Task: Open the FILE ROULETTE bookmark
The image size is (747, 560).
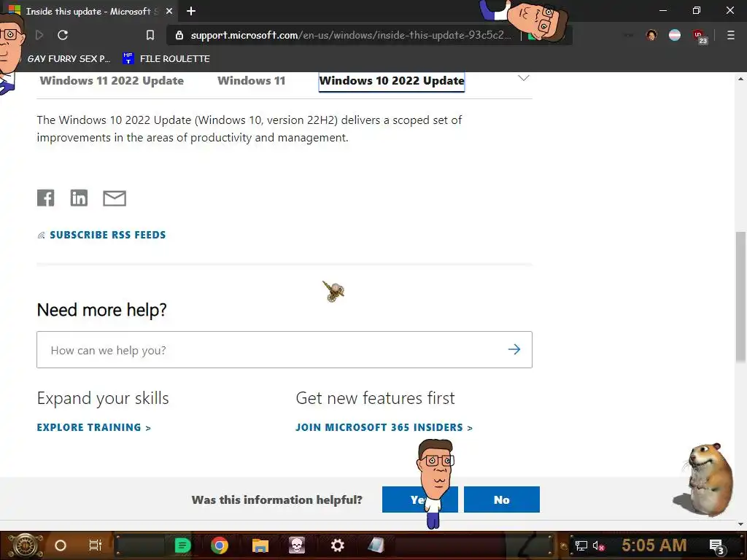Action: pos(166,58)
